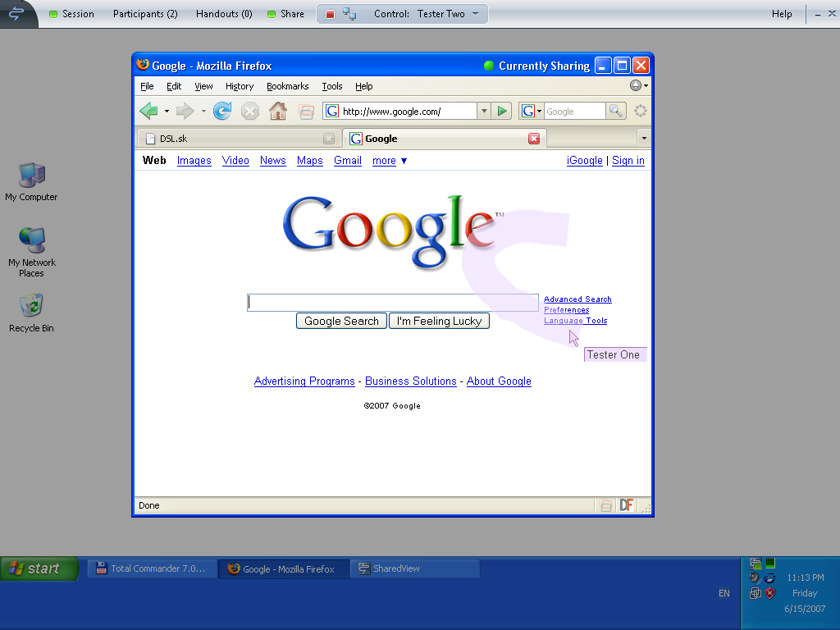Open the Back history dropdown arrow

167,112
